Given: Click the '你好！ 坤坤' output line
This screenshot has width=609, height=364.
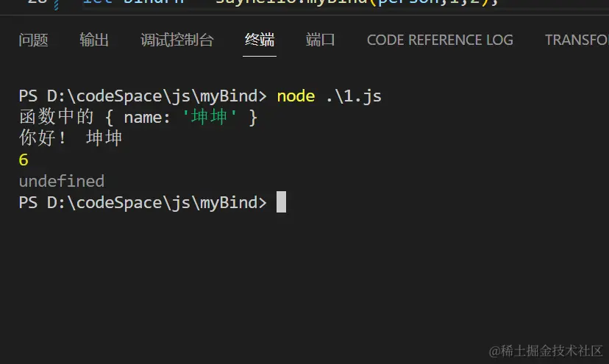Looking at the screenshot, I should click(71, 138).
